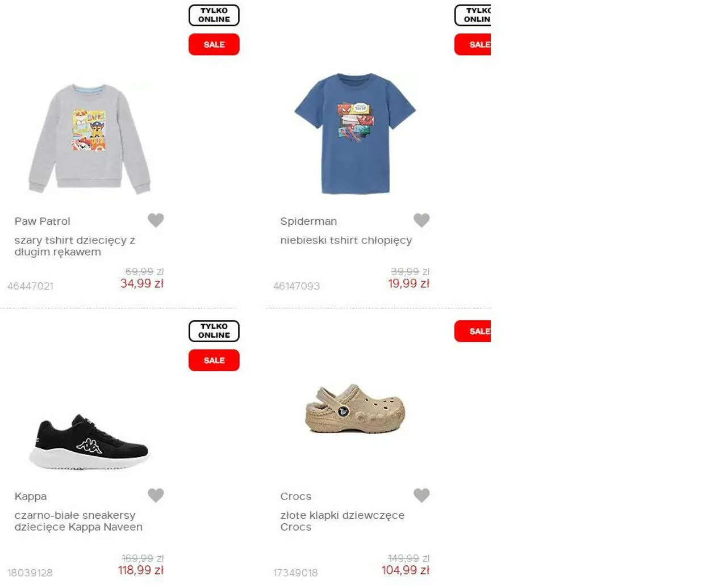Open the Paw Patrol brand link
710x588 pixels.
(43, 221)
